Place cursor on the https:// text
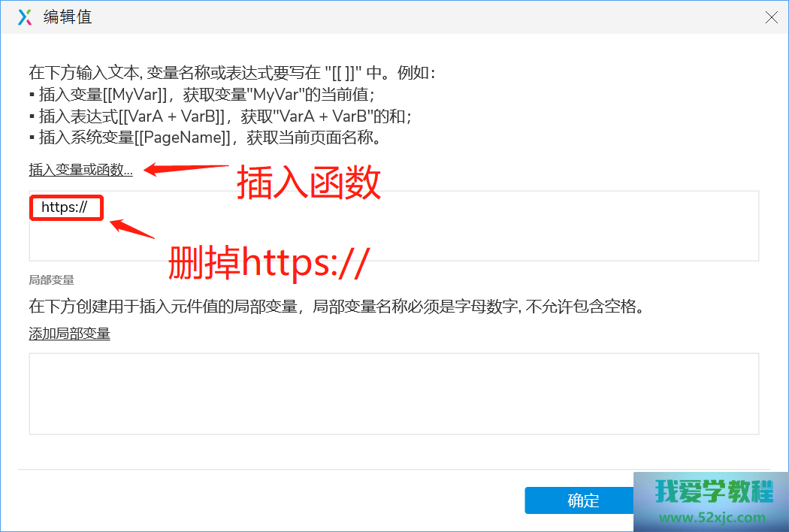789x532 pixels. point(65,207)
